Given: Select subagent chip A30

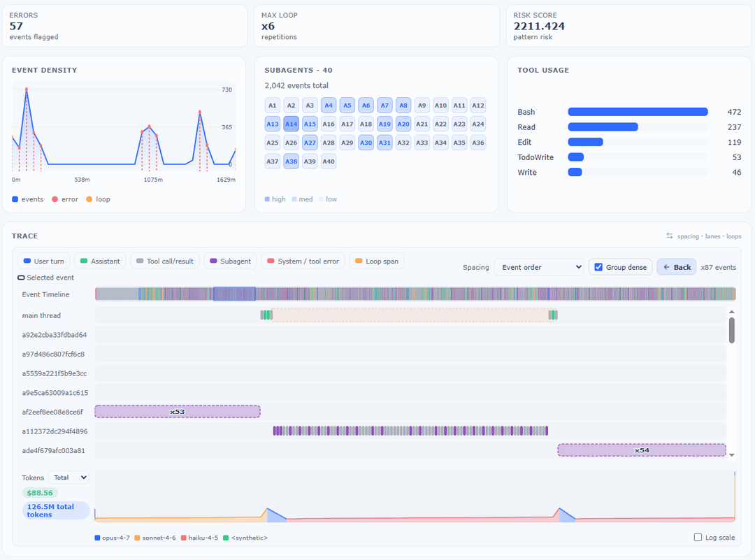Looking at the screenshot, I should click(x=366, y=143).
